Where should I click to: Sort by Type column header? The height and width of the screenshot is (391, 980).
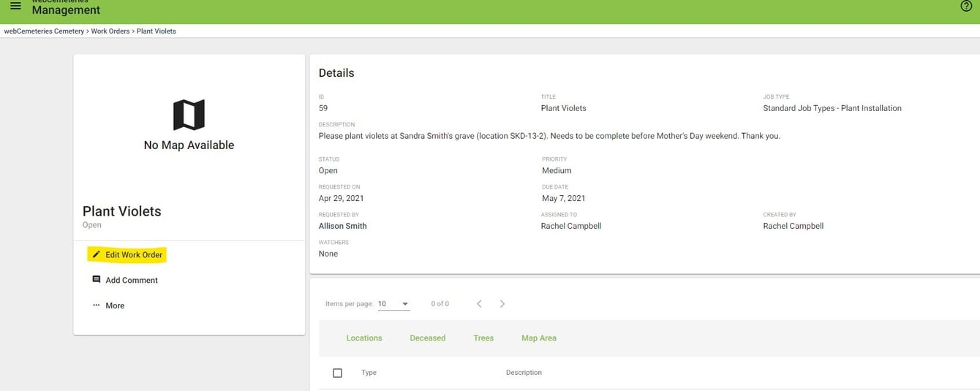369,373
